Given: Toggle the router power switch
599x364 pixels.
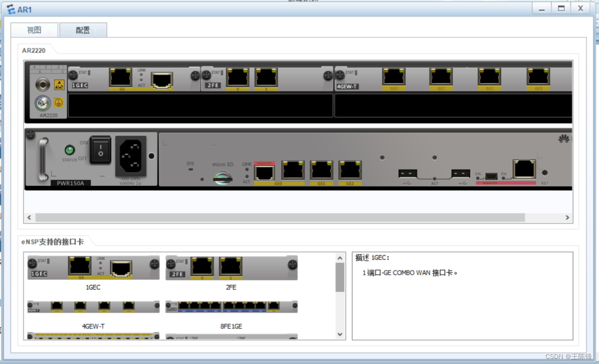Looking at the screenshot, I should 100,149.
